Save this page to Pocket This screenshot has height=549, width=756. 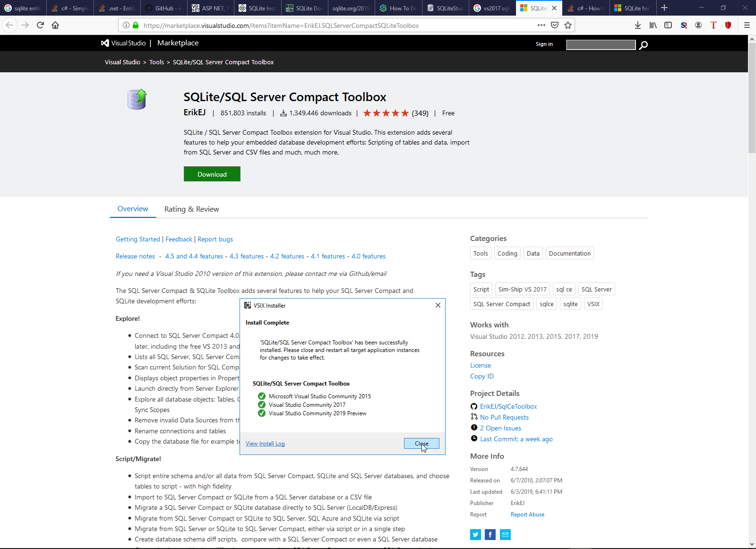tap(555, 25)
